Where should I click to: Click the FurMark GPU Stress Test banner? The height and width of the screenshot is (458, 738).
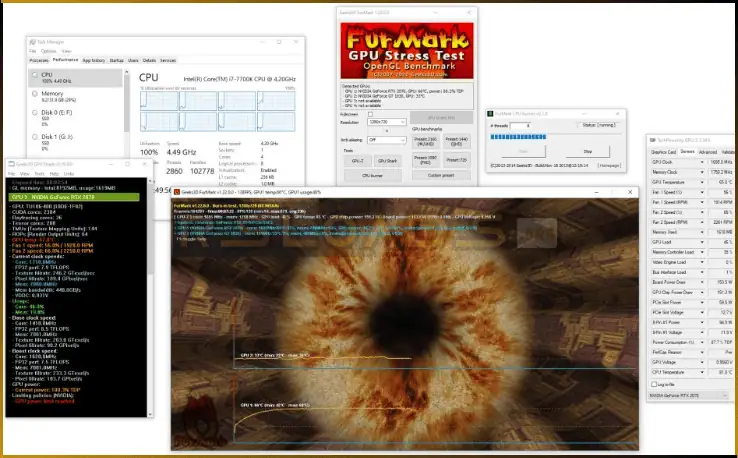[407, 51]
